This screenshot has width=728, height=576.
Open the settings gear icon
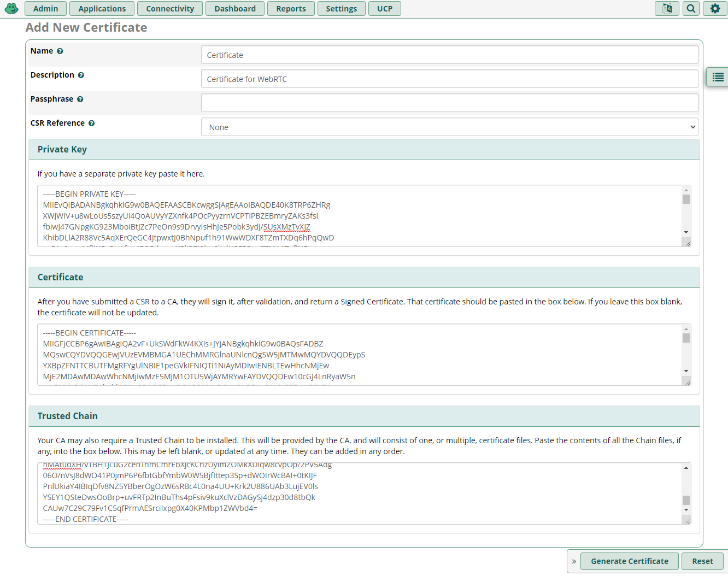click(715, 8)
